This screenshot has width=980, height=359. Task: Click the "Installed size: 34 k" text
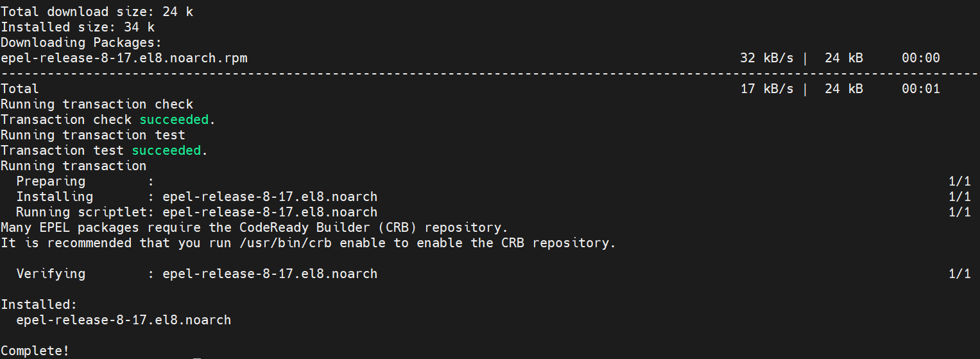tap(78, 27)
